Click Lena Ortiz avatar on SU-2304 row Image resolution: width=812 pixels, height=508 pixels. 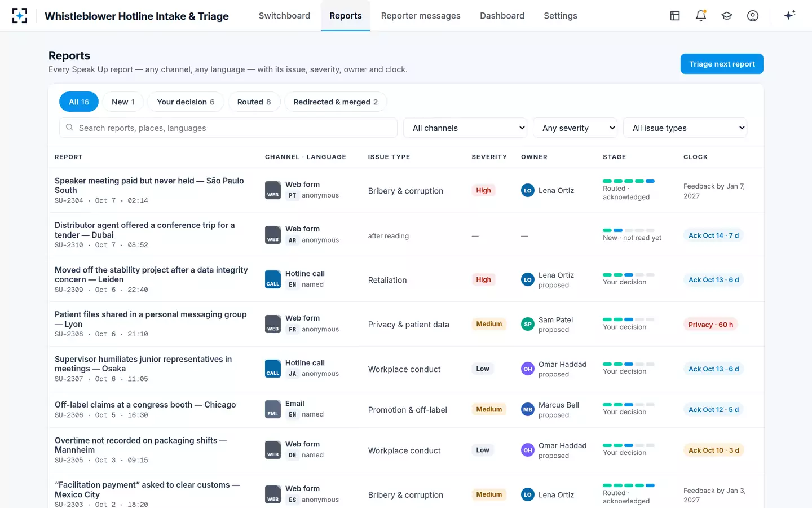click(x=528, y=190)
